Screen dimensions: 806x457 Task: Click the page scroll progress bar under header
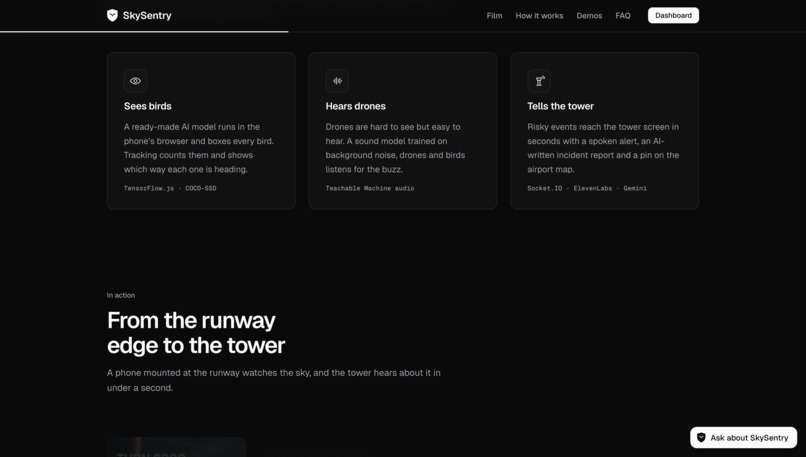(x=144, y=32)
